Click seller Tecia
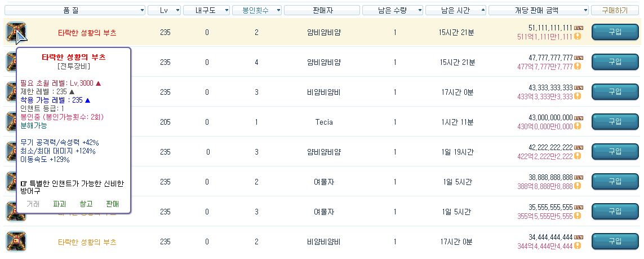 click(x=324, y=122)
